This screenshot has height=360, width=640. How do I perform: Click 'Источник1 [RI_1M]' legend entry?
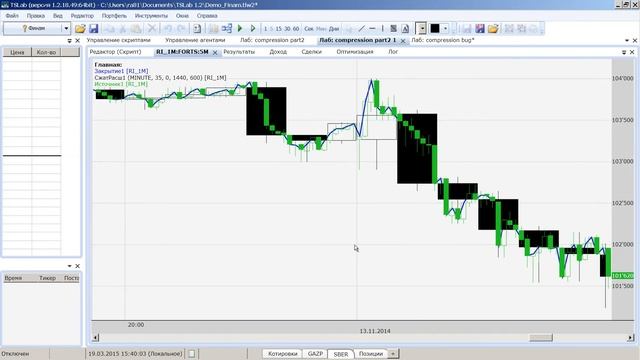[x=121, y=84]
